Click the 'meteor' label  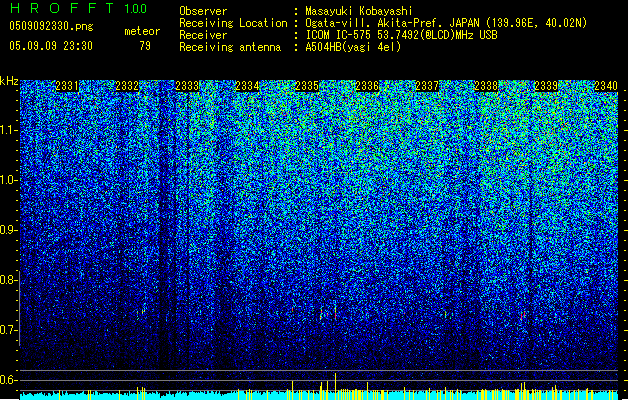pyautogui.click(x=142, y=31)
